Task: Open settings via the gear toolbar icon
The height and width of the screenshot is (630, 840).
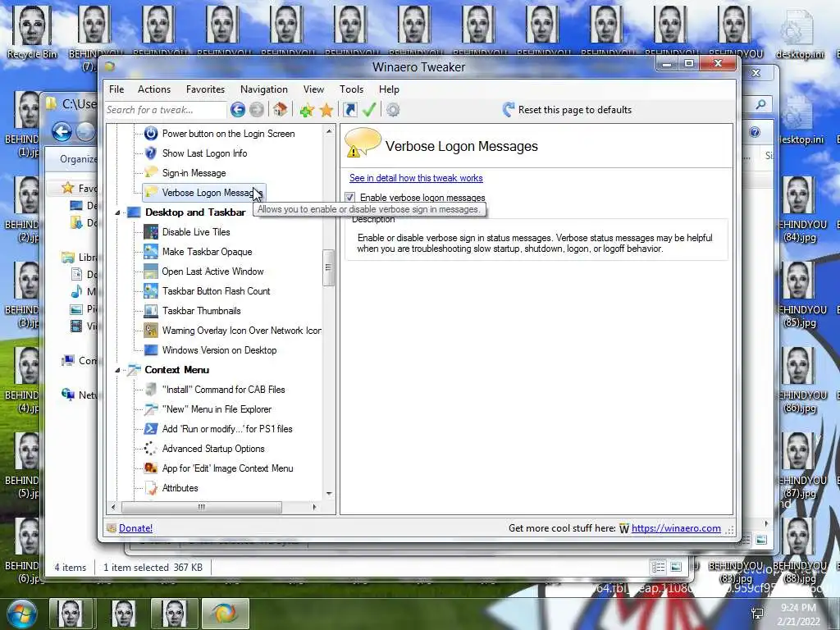Action: click(393, 110)
